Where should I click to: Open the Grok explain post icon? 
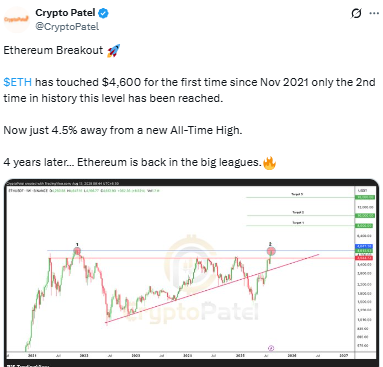[356, 14]
